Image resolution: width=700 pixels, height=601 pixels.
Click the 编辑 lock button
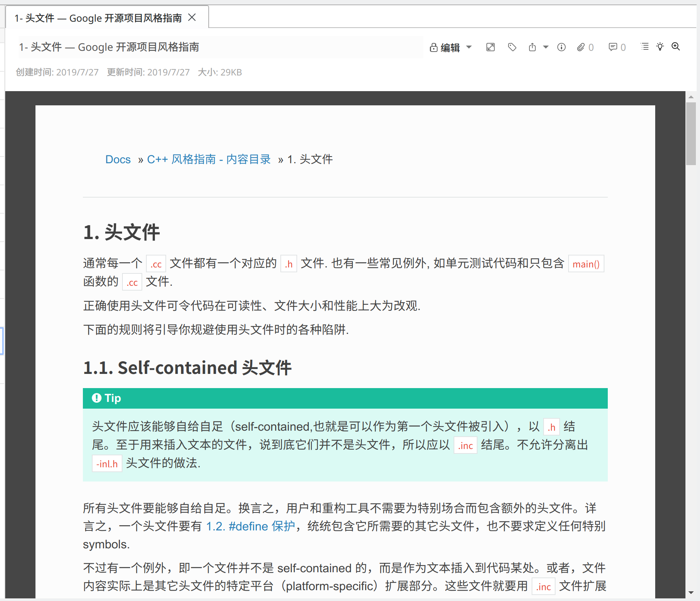pos(445,47)
